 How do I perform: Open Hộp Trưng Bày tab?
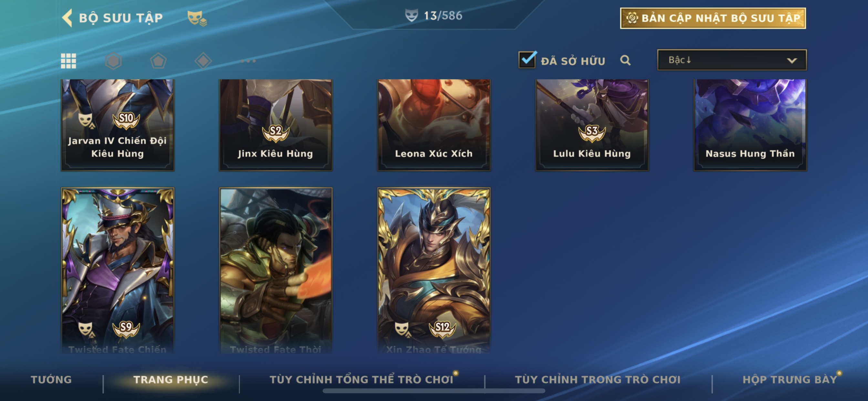(790, 379)
